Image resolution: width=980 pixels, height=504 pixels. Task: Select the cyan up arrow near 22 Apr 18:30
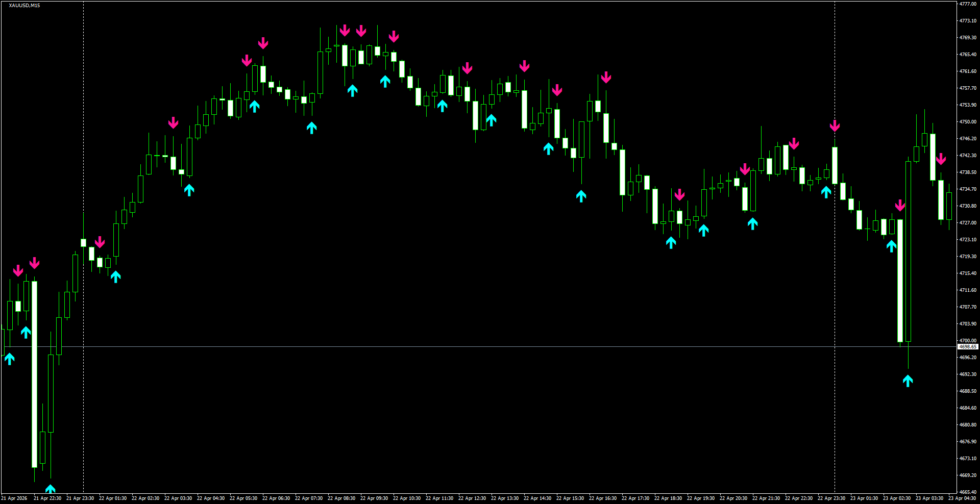click(x=671, y=242)
